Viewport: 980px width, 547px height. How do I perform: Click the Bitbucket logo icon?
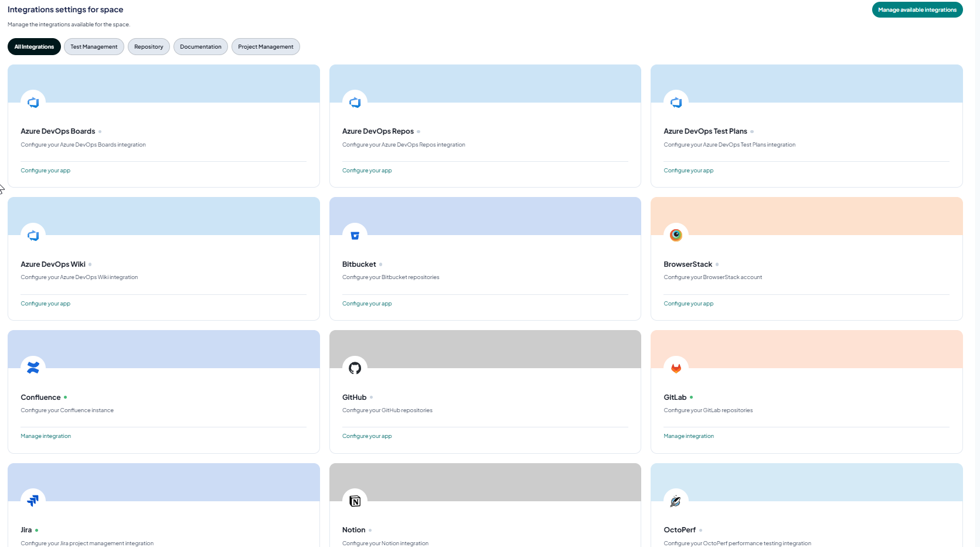tap(355, 236)
